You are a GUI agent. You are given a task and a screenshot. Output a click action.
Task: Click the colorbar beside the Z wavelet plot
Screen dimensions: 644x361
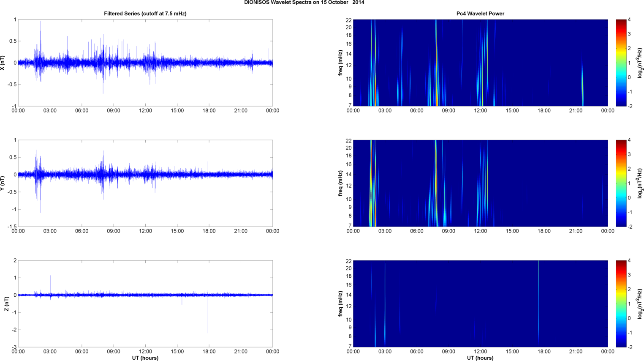click(621, 304)
